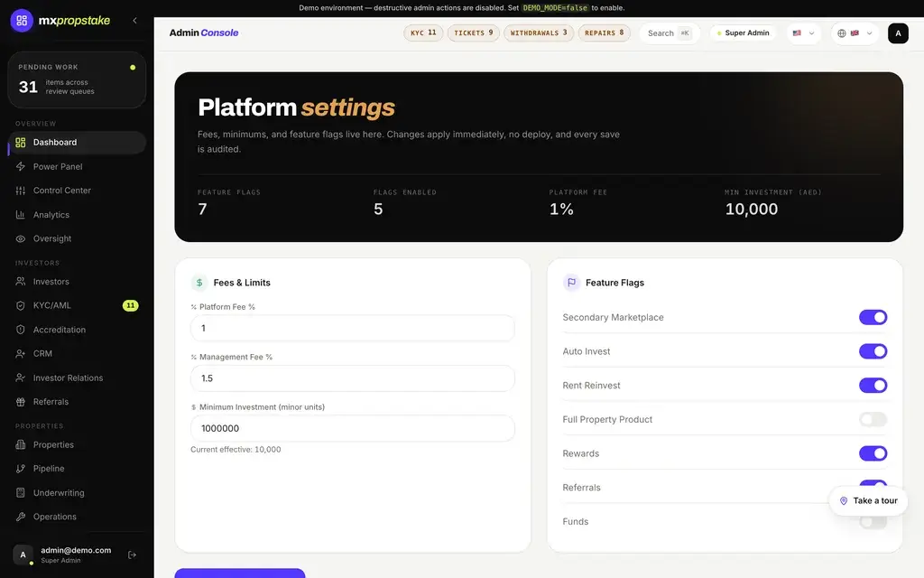Click the Platform Fee % input field
Image resolution: width=924 pixels, height=578 pixels.
point(353,328)
